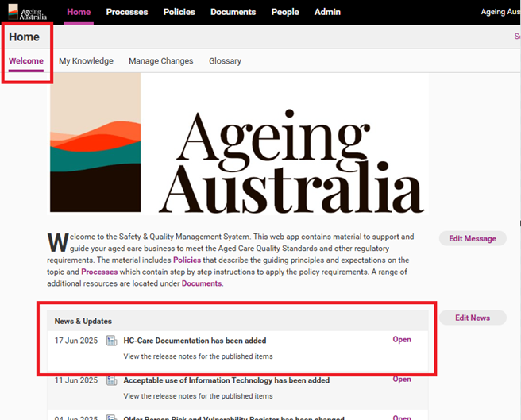Click document icon beside HC-Care Documentation news
Image resolution: width=521 pixels, height=420 pixels.
tap(111, 341)
